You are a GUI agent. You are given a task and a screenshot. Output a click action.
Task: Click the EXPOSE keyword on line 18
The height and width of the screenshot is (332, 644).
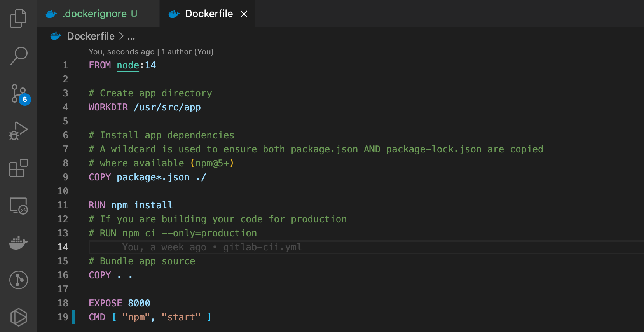click(105, 303)
